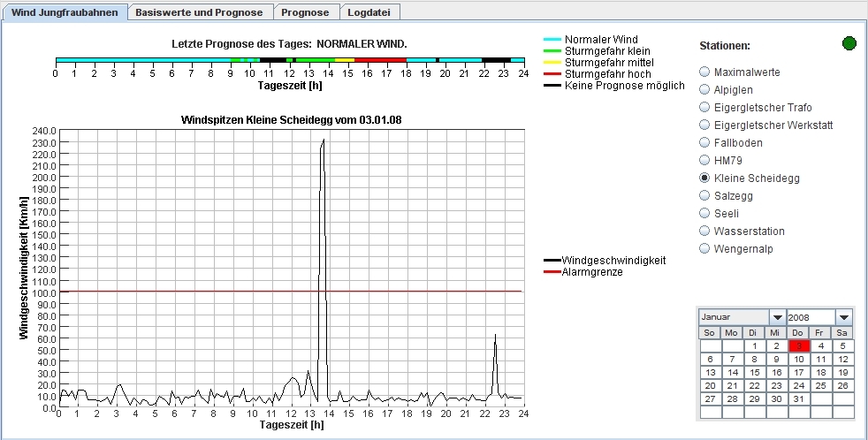This screenshot has height=440, width=868.
Task: Switch station to Wengernalp
Action: tap(704, 249)
